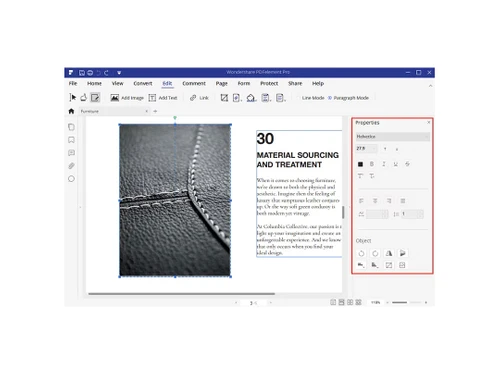Crop the selected object
500x375 pixels.
(x=389, y=265)
